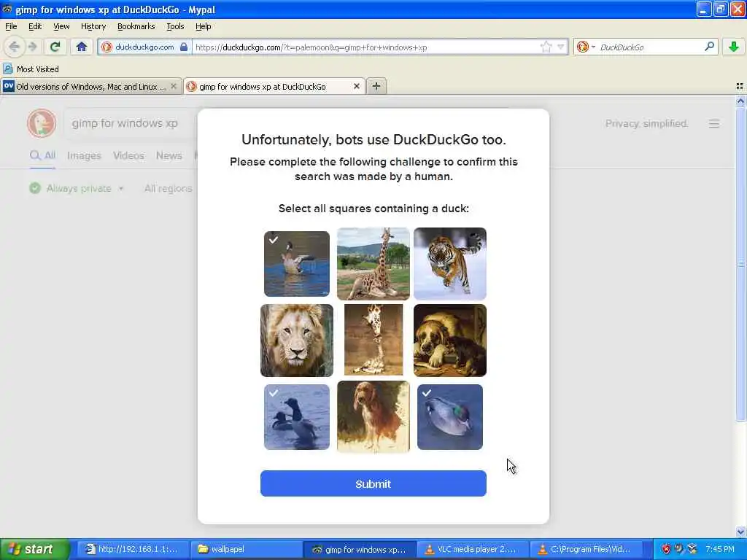Open the hamburger menu beside Privacy, simplified
The width and height of the screenshot is (747, 560).
coord(713,124)
